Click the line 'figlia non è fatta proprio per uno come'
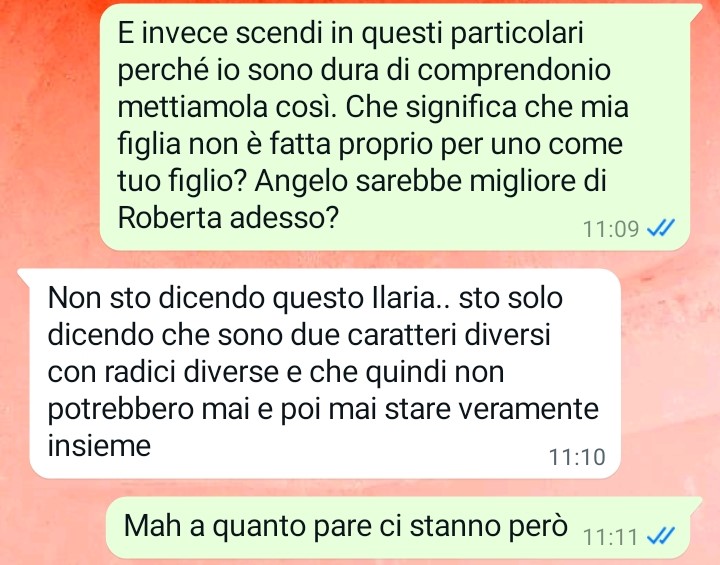This screenshot has width=720, height=565. click(x=370, y=144)
